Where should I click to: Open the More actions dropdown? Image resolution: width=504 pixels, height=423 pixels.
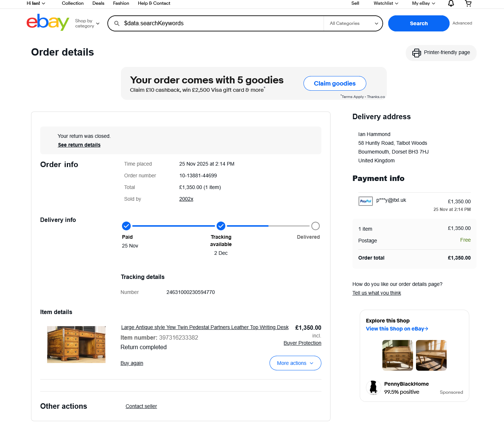click(295, 363)
